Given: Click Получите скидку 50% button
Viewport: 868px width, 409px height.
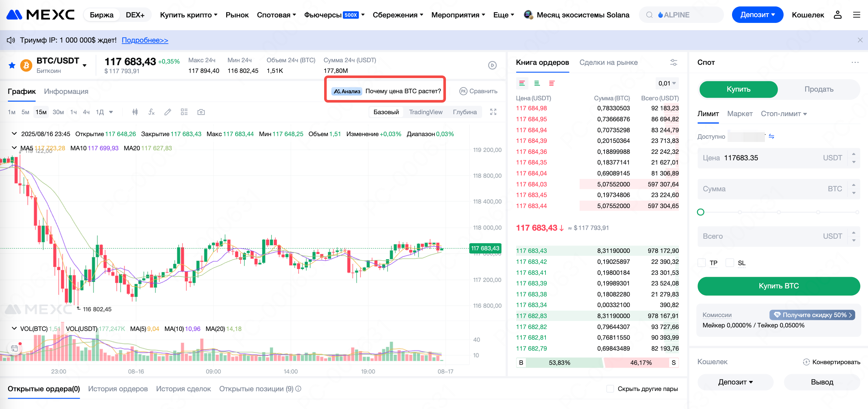Looking at the screenshot, I should tap(812, 315).
